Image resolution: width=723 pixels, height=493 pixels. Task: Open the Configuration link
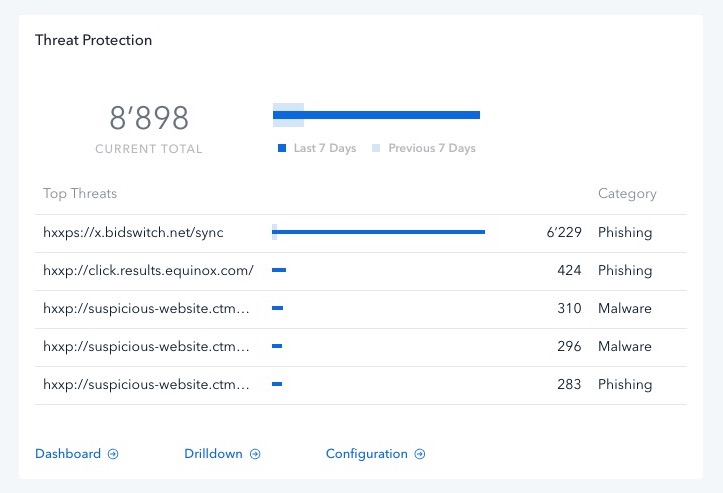367,454
